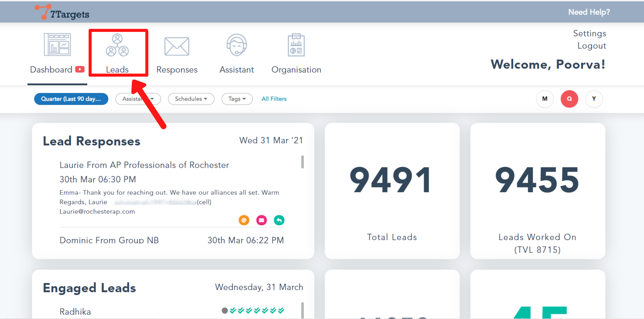Expand the Schedules filter dropdown
This screenshot has height=319, width=644.
pyautogui.click(x=191, y=99)
